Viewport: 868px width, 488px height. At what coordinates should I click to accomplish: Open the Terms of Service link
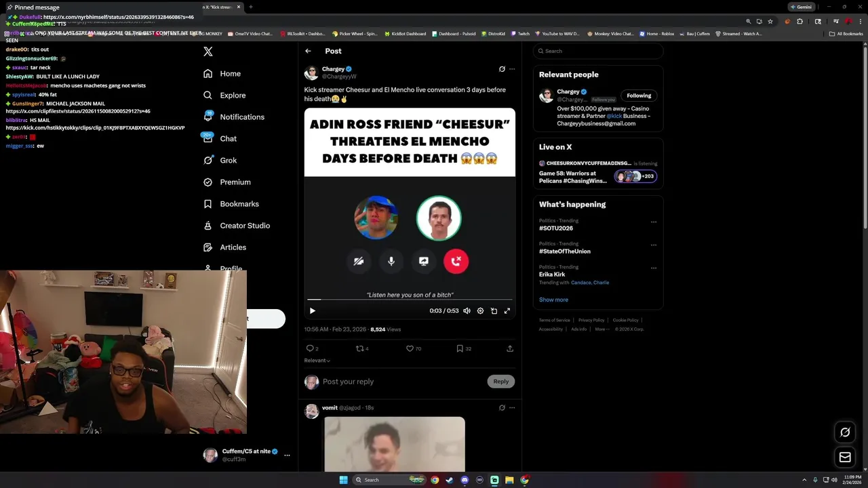[x=555, y=320]
